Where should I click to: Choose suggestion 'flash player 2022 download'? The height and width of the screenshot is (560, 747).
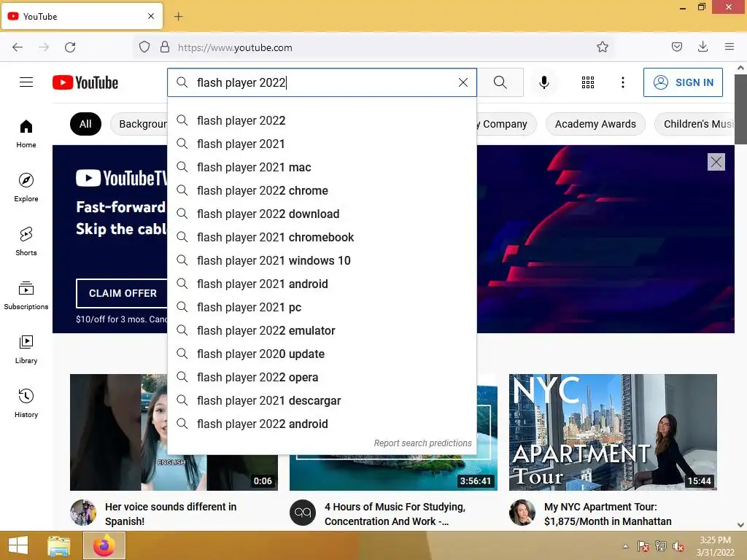(322, 214)
